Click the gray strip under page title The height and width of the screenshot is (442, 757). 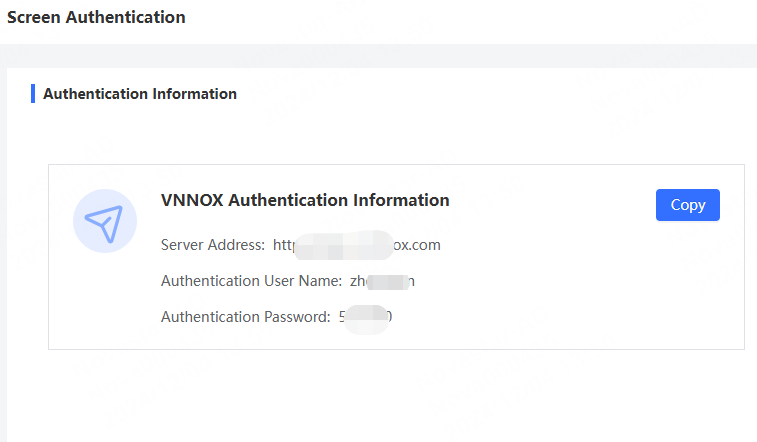tap(378, 56)
